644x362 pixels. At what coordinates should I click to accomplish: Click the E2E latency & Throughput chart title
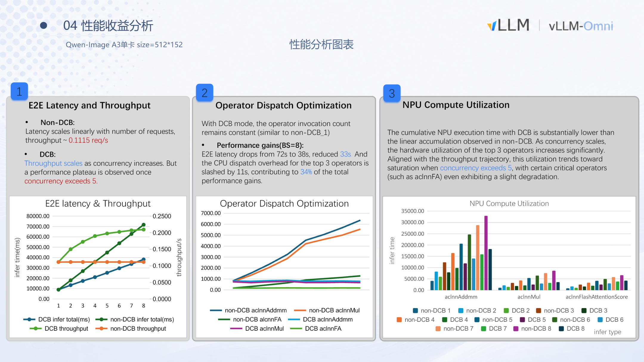[98, 203]
